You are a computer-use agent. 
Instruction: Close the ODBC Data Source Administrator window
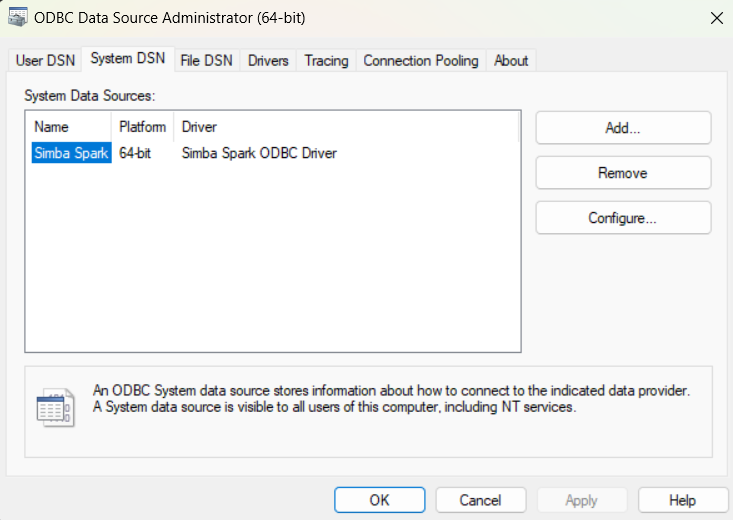point(715,18)
